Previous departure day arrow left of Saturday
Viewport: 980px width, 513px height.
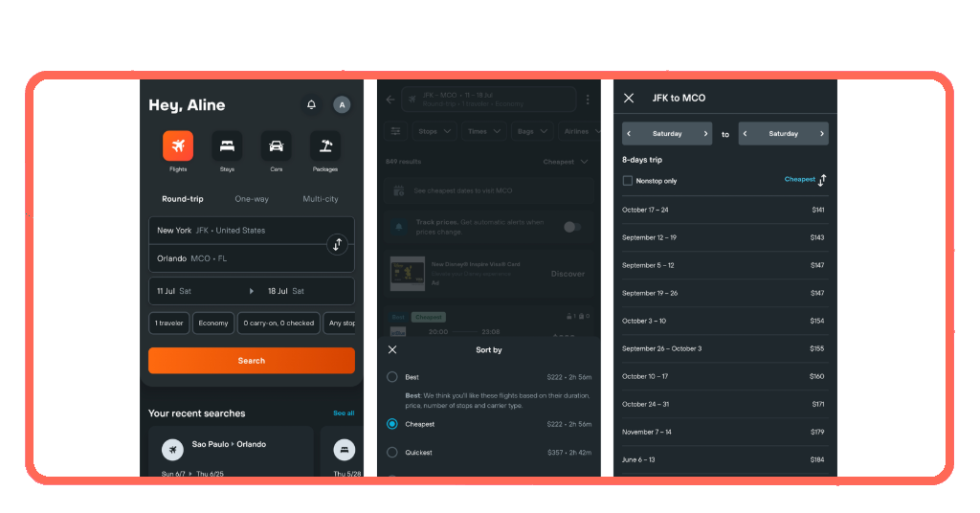629,134
